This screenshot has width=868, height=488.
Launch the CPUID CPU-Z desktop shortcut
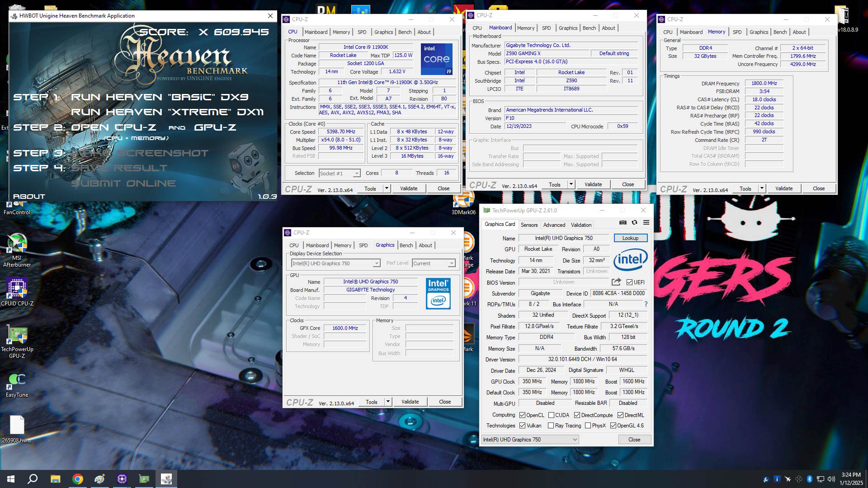tap(17, 291)
